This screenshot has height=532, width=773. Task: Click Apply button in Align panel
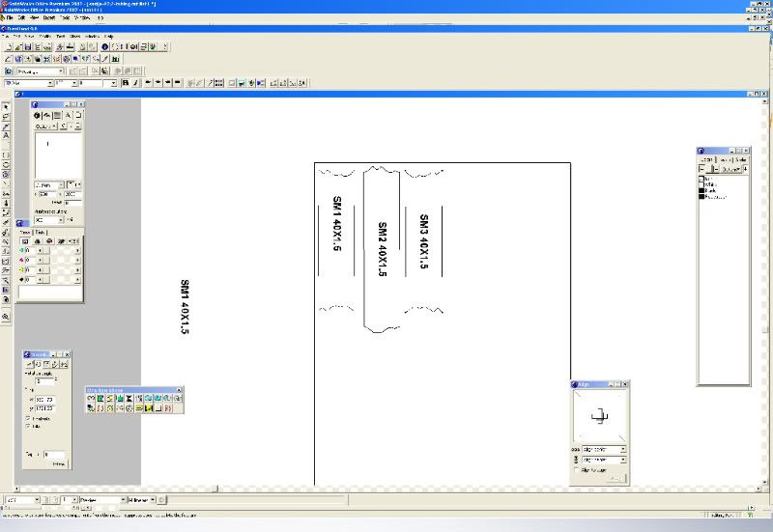coord(616,478)
